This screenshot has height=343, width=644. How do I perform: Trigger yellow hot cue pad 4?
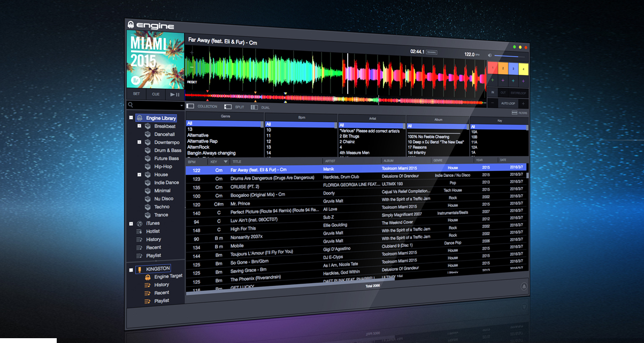coord(523,68)
